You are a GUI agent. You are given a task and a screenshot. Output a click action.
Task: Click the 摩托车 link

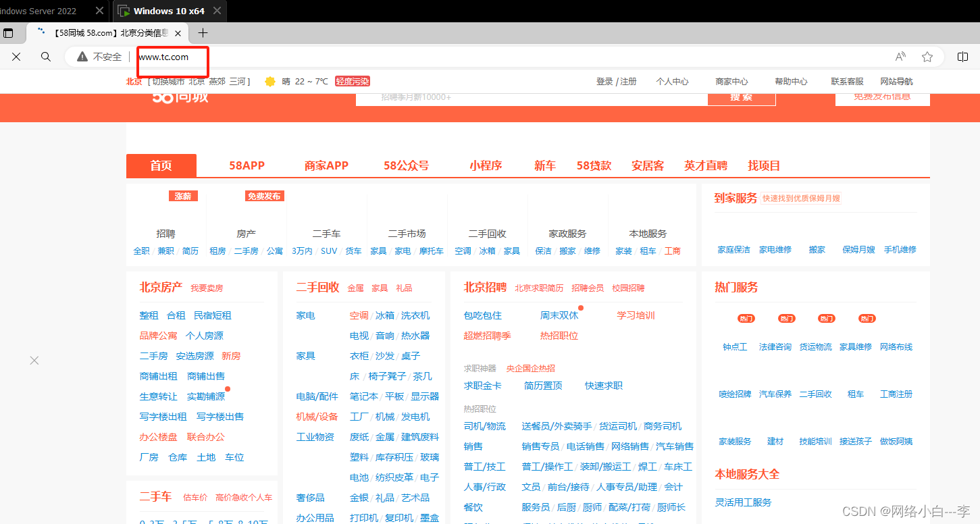[431, 251]
